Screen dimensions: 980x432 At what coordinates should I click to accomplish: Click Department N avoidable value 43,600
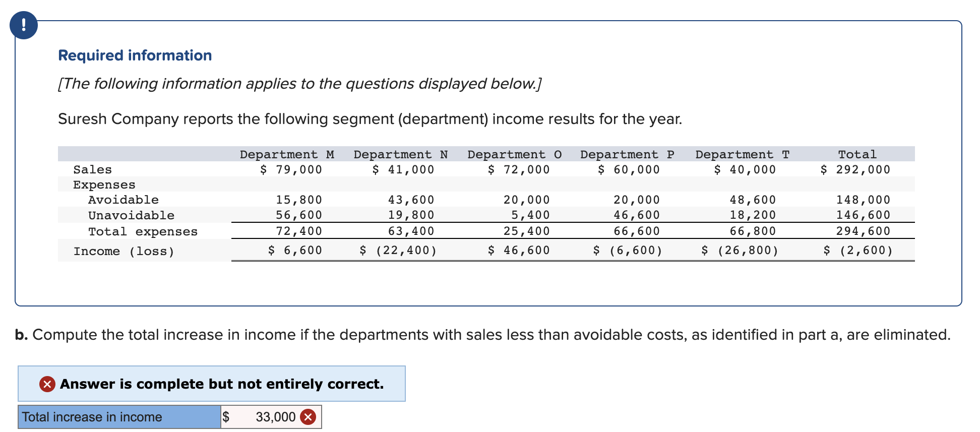pos(411,200)
